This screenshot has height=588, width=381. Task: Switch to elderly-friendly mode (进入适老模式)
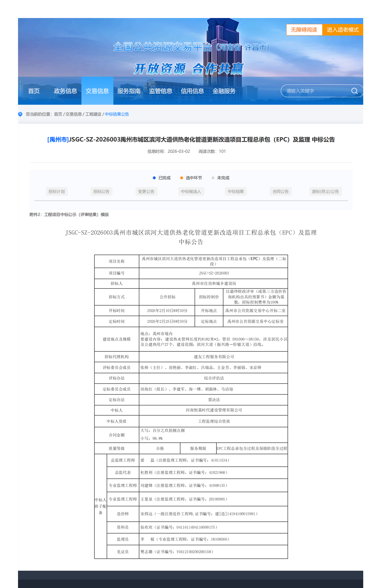tap(342, 30)
